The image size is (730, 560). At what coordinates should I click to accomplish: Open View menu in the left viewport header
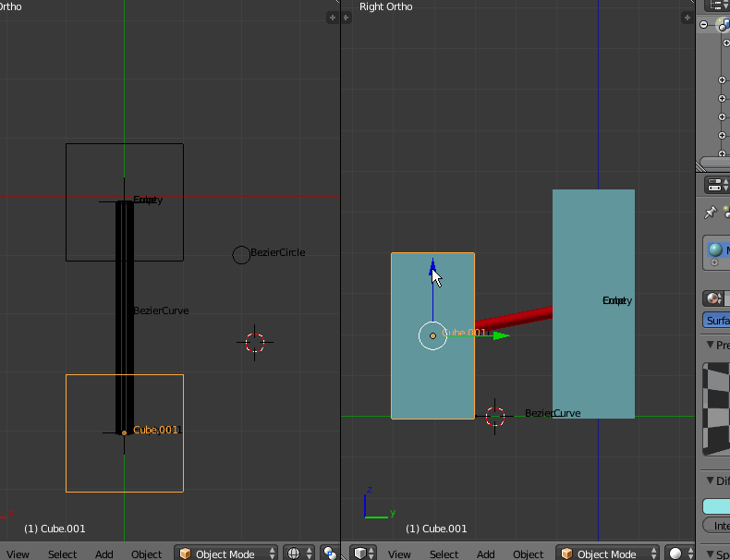18,554
